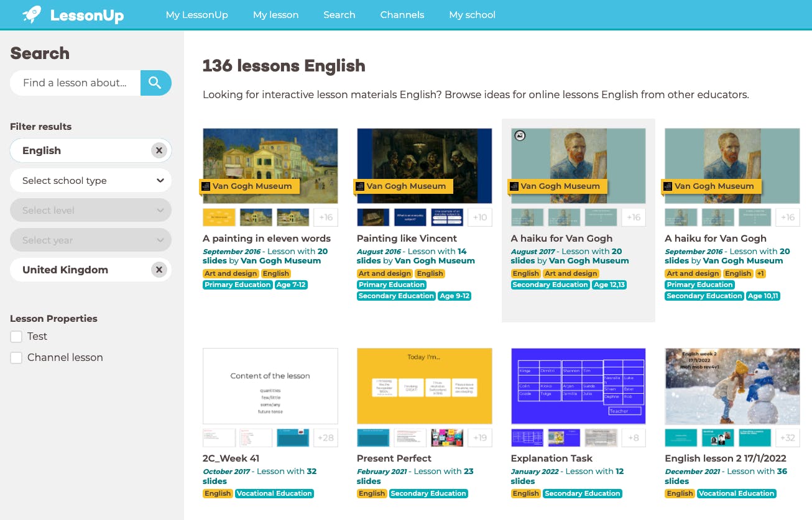
Task: Open the yellow Today I'm thumbnail
Action: (x=425, y=386)
